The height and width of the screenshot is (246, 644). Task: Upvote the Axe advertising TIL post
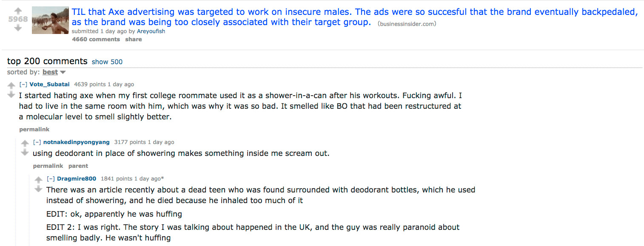coord(17,10)
